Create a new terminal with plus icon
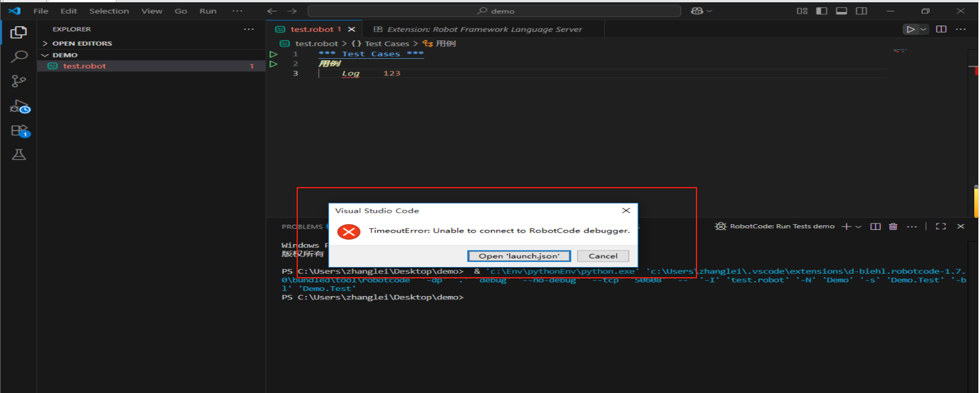 (847, 226)
